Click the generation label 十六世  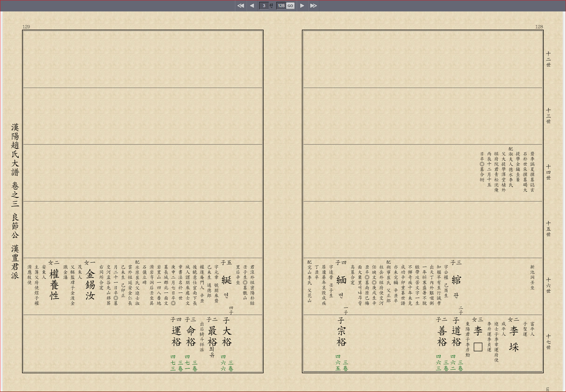point(548,286)
